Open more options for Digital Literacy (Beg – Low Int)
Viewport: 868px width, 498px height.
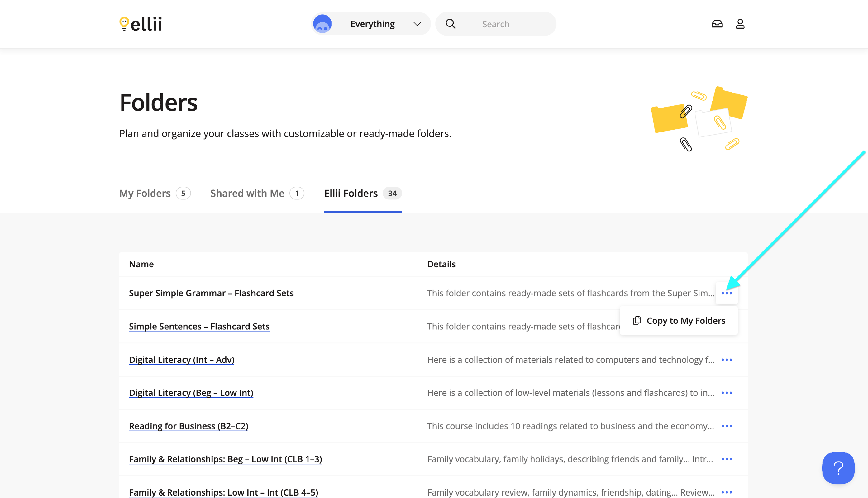[x=727, y=393]
